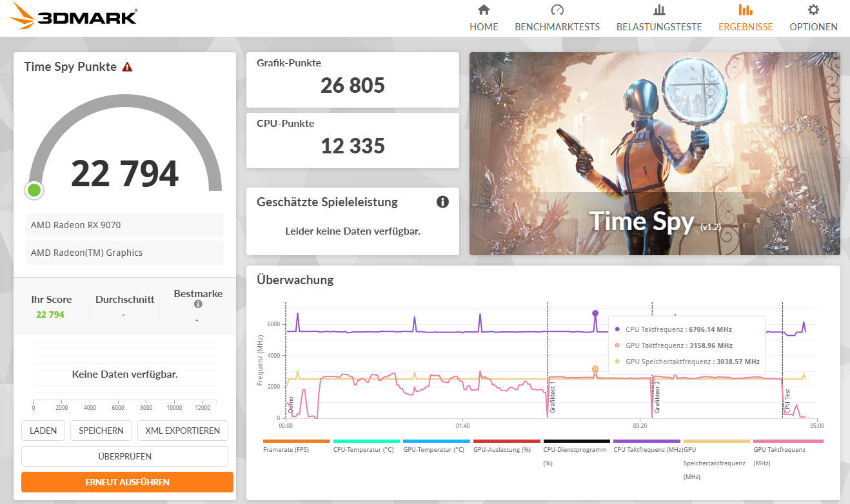Click AMD Radeon(TM) Graphics entry

pos(124,253)
